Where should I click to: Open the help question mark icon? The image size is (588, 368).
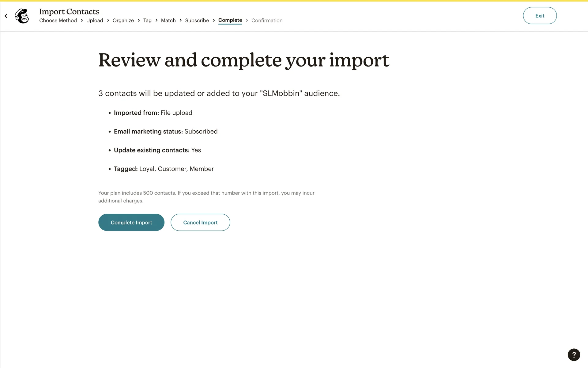pyautogui.click(x=574, y=355)
